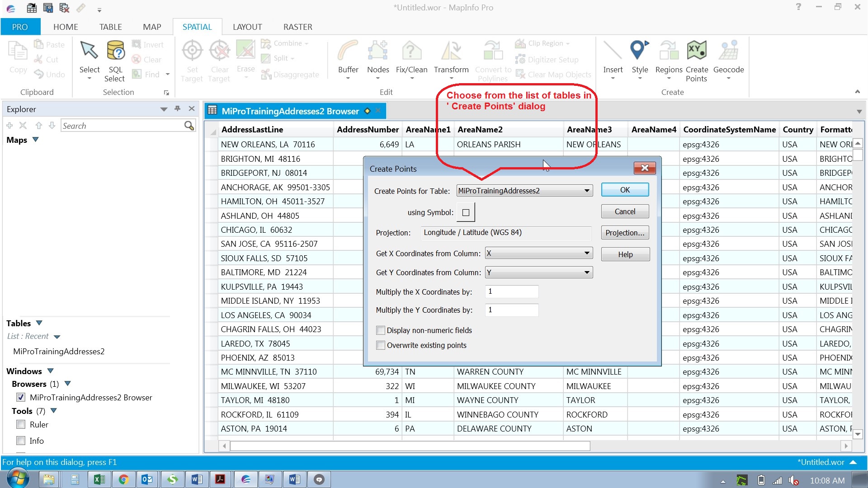
Task: Click the SQL Select icon
Action: coord(115,51)
